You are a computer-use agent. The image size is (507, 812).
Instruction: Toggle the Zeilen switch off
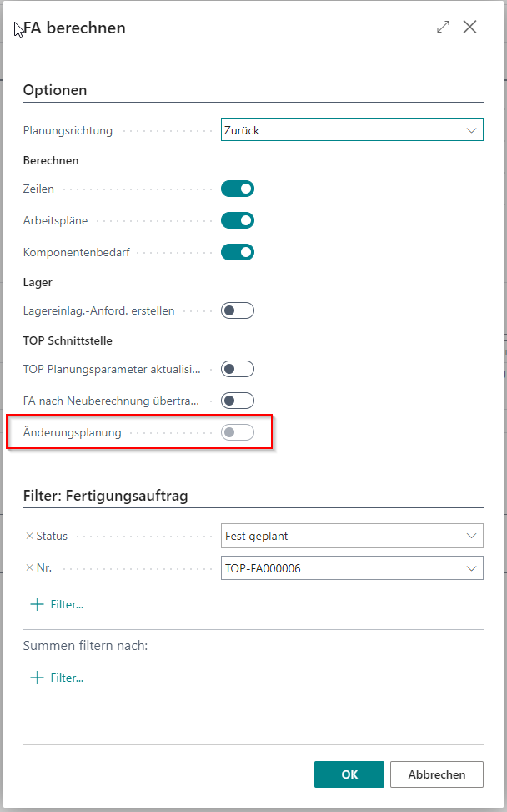pos(238,189)
